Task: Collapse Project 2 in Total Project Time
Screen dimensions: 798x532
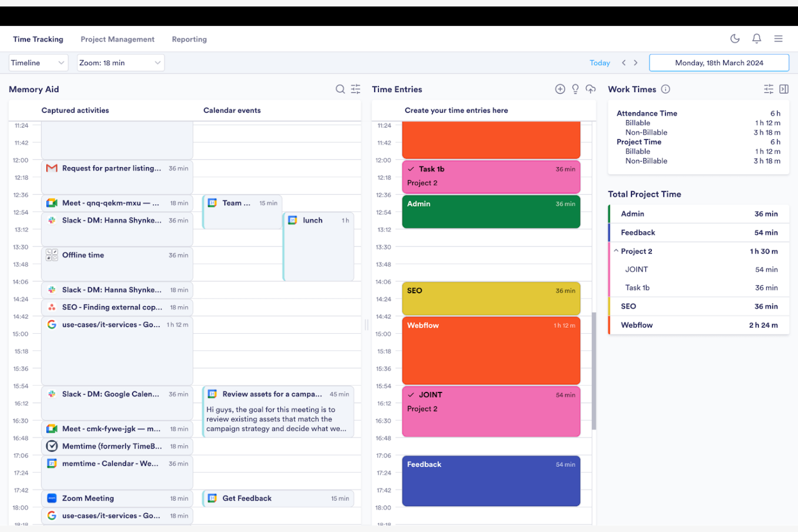Action: click(x=615, y=251)
